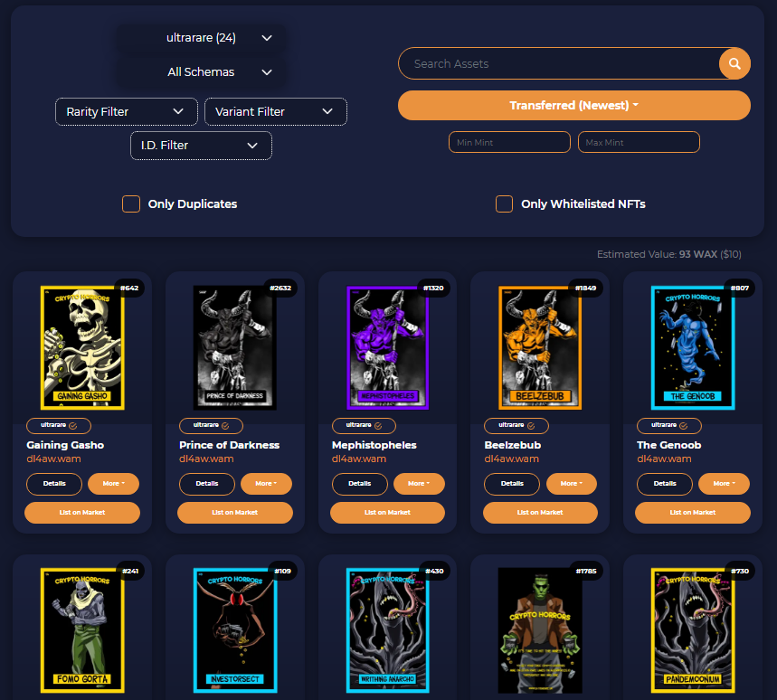Image resolution: width=777 pixels, height=700 pixels.
Task: Open More menu for Beelzebub
Action: [572, 484]
